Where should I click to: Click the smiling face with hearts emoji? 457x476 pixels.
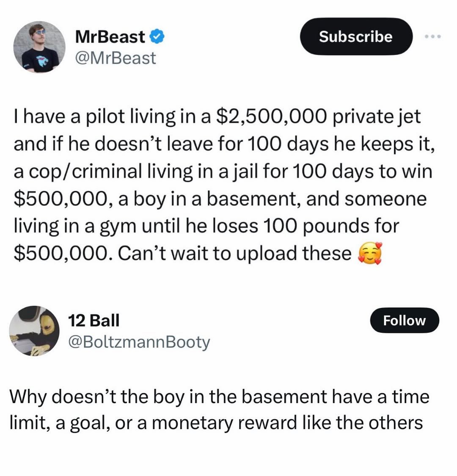pos(369,254)
